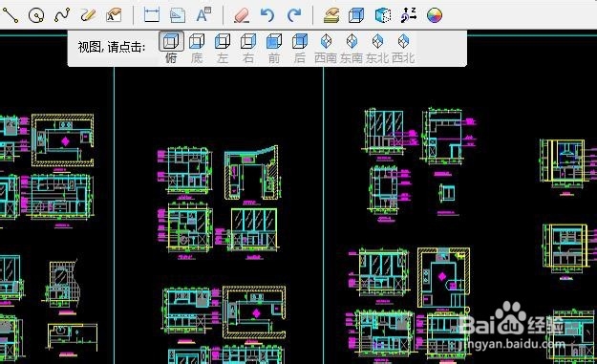The width and height of the screenshot is (597, 364).
Task: Open the color wheel settings
Action: (x=435, y=15)
